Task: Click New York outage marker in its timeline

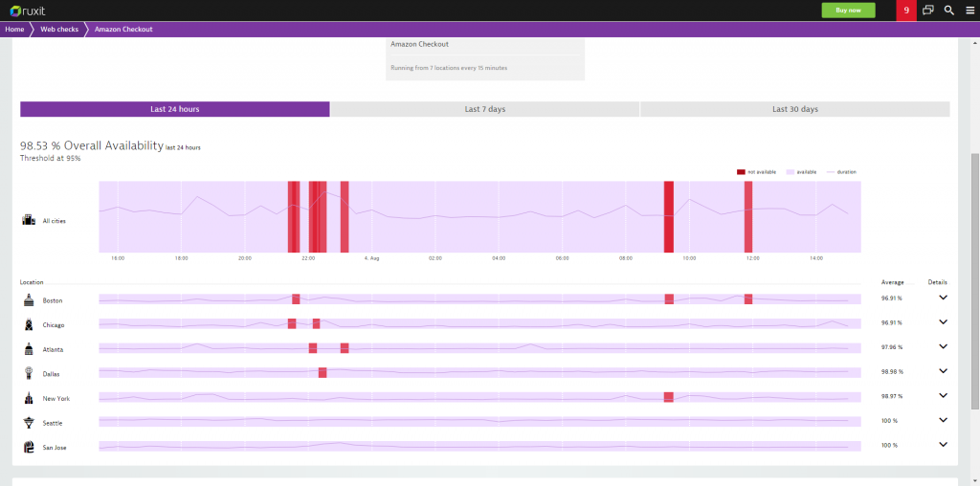Action: point(669,397)
